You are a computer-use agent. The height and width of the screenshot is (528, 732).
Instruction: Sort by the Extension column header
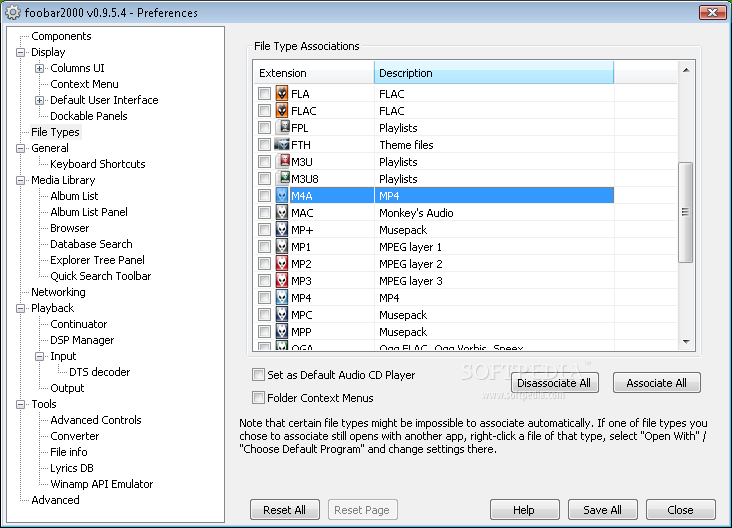tap(314, 73)
